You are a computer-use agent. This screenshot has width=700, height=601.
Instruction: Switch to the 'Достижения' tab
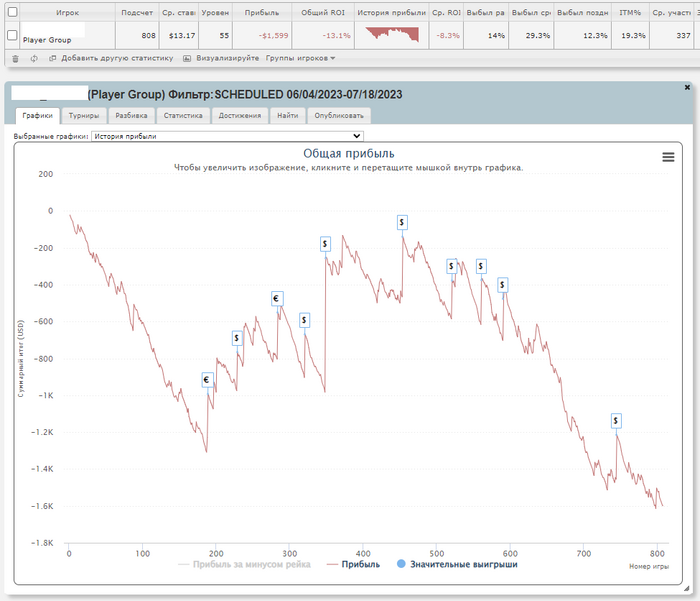[x=240, y=116]
